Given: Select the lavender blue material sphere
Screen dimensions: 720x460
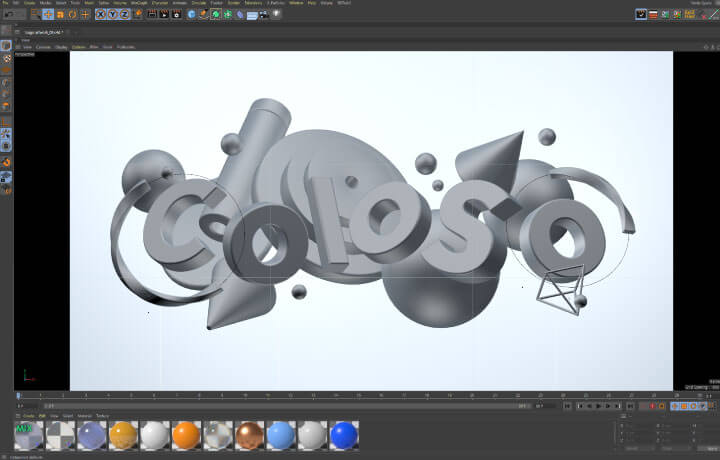Looking at the screenshot, I should click(92, 435).
